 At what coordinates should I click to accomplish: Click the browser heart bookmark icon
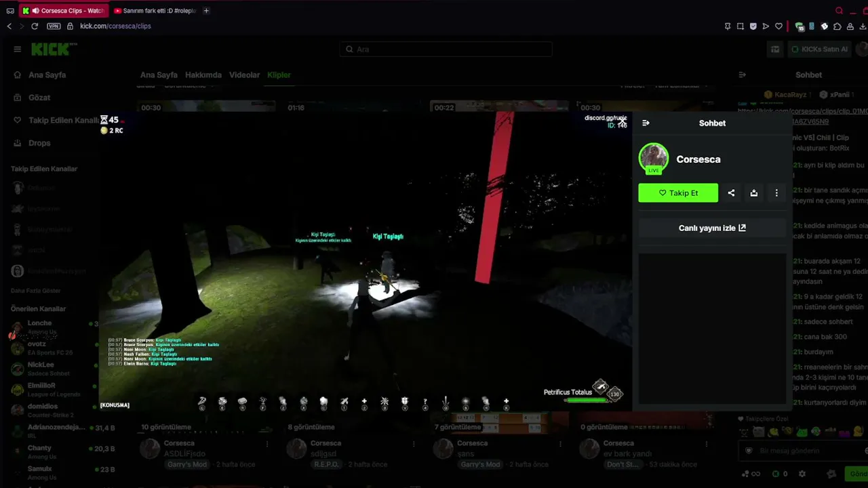tap(778, 26)
